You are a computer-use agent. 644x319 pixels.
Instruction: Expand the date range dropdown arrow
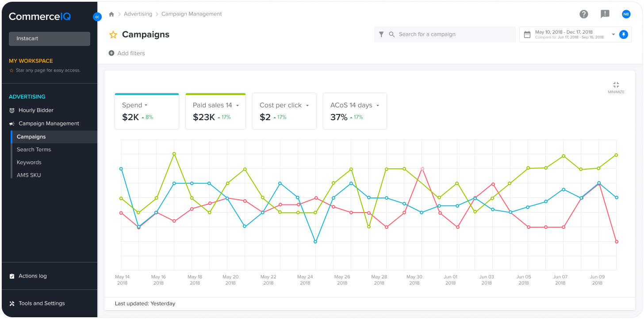tap(613, 34)
